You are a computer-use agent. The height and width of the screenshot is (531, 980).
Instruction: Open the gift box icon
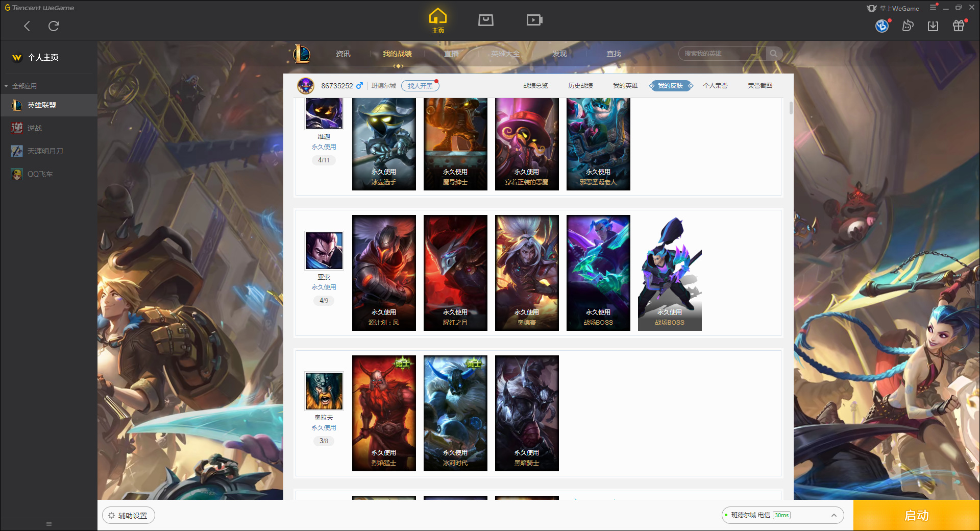959,26
